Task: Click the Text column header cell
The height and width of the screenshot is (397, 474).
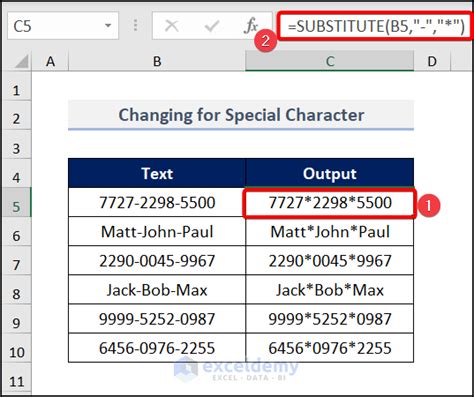Action: 157,173
